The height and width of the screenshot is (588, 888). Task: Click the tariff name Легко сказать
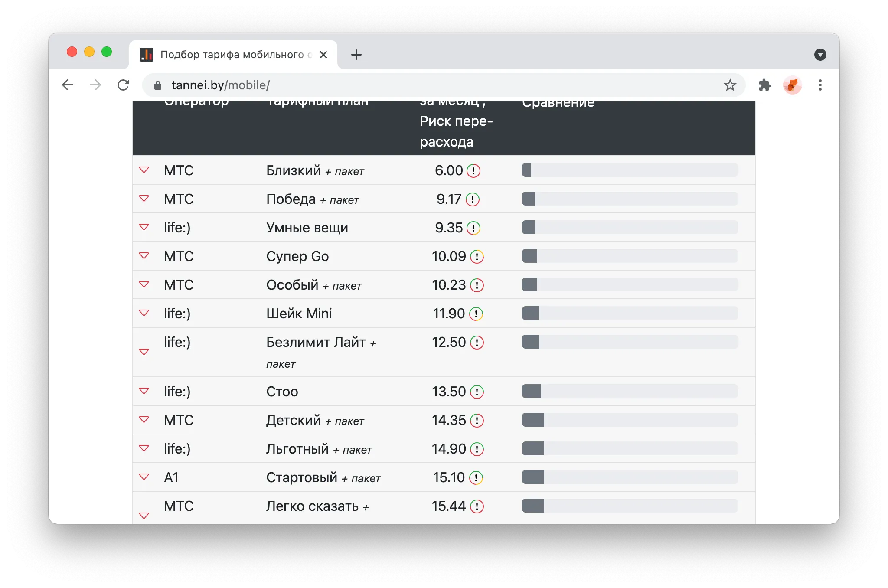pos(312,506)
